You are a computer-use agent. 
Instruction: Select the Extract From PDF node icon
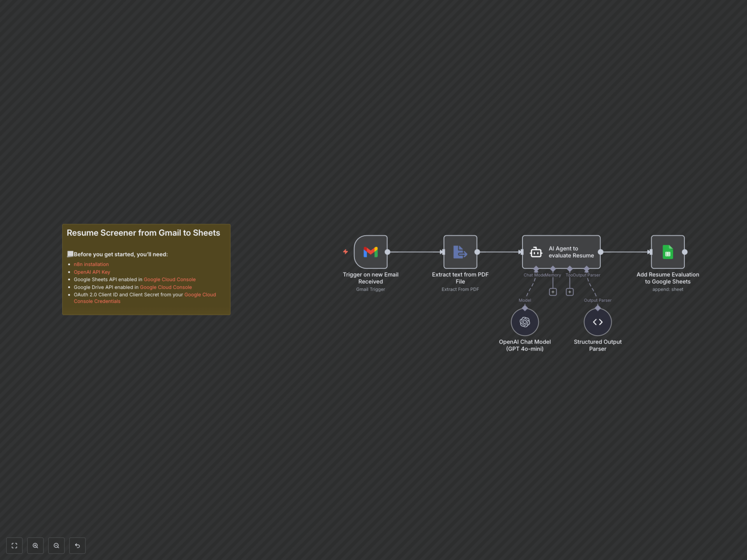point(460,252)
